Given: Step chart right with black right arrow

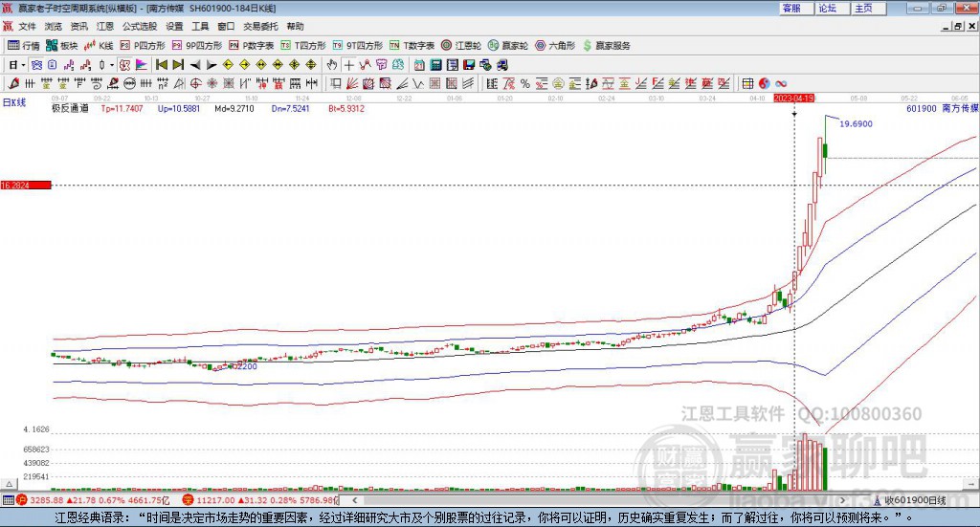Looking at the screenshot, I should pos(212,65).
